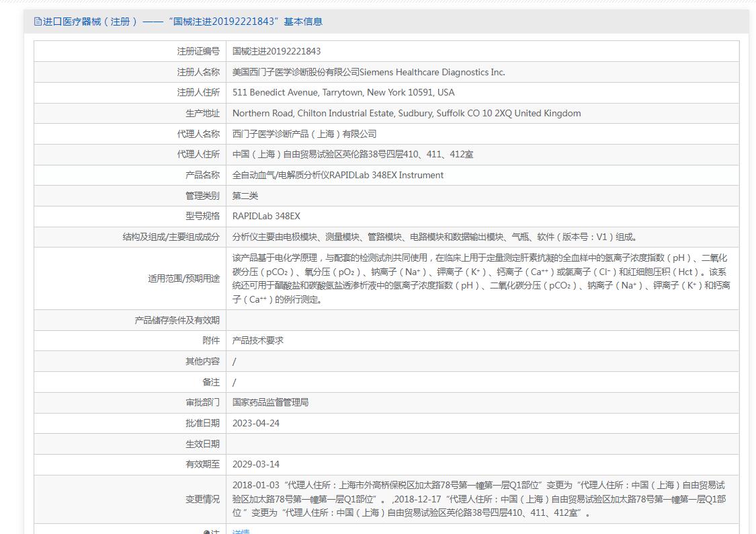Click the 变更情况 change history text
The height and width of the screenshot is (534, 756).
tap(478, 499)
